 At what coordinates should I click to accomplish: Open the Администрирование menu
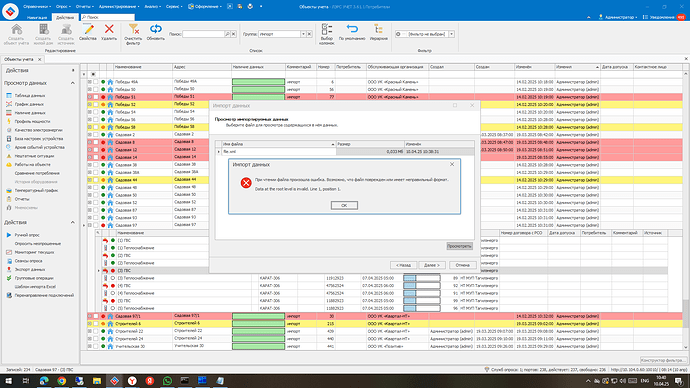coord(119,7)
